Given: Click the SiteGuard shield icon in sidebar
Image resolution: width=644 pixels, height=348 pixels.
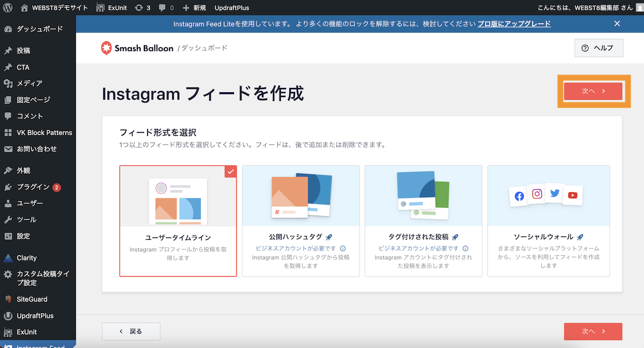Looking at the screenshot, I should point(8,299).
